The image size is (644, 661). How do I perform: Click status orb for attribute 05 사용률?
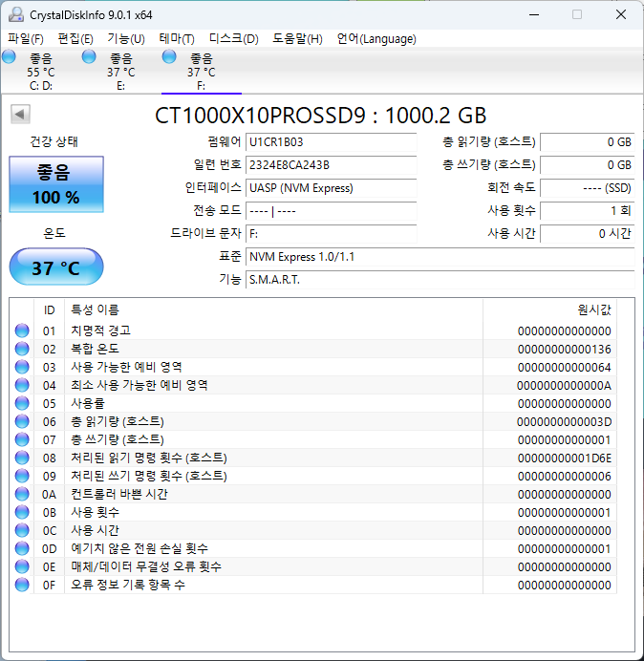(22, 403)
